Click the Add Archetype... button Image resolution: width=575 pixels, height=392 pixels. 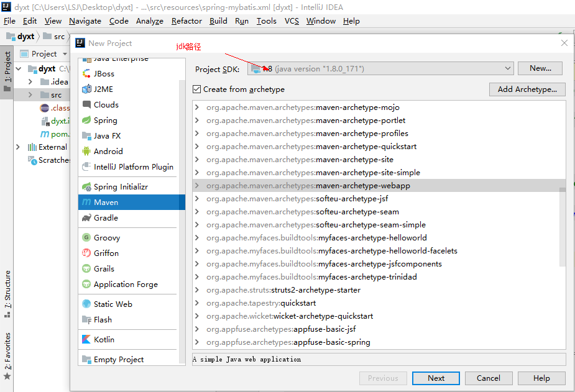click(x=527, y=89)
